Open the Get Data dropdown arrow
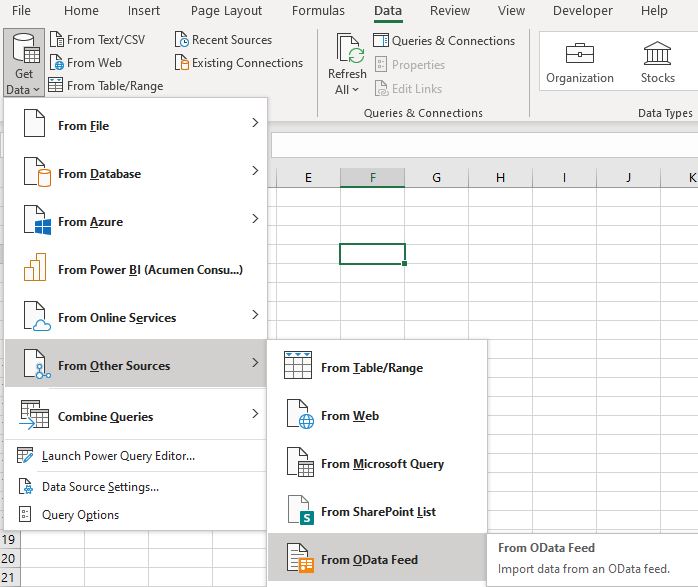698x587 pixels. tap(37, 89)
